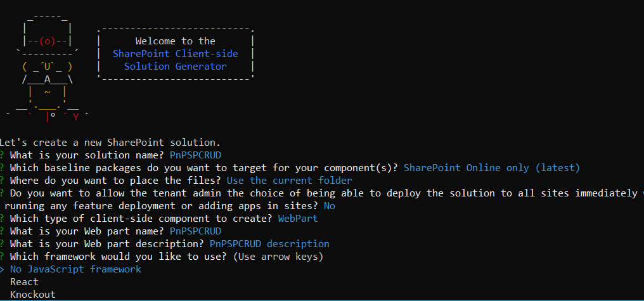Click the '>' selection pointer beside No JavaScript framework

[x=3, y=269]
